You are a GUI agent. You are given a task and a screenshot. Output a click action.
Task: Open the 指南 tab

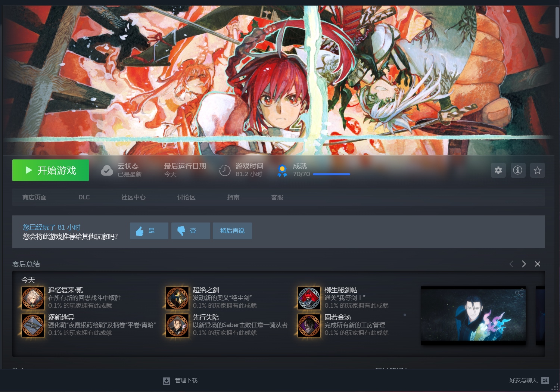point(233,197)
